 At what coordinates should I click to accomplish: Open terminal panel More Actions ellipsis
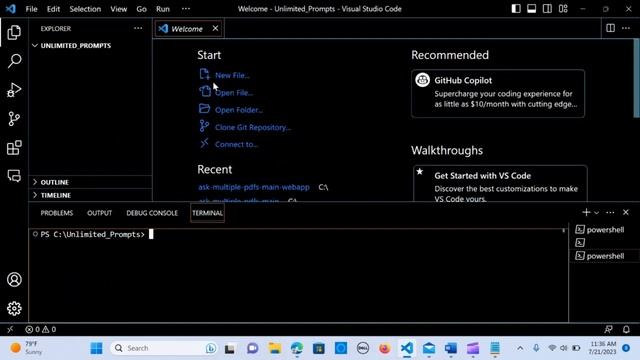[x=610, y=212]
